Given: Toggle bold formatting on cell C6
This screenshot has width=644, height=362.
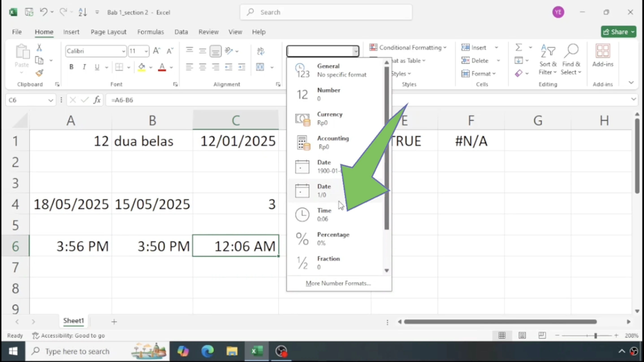Looking at the screenshot, I should [71, 67].
